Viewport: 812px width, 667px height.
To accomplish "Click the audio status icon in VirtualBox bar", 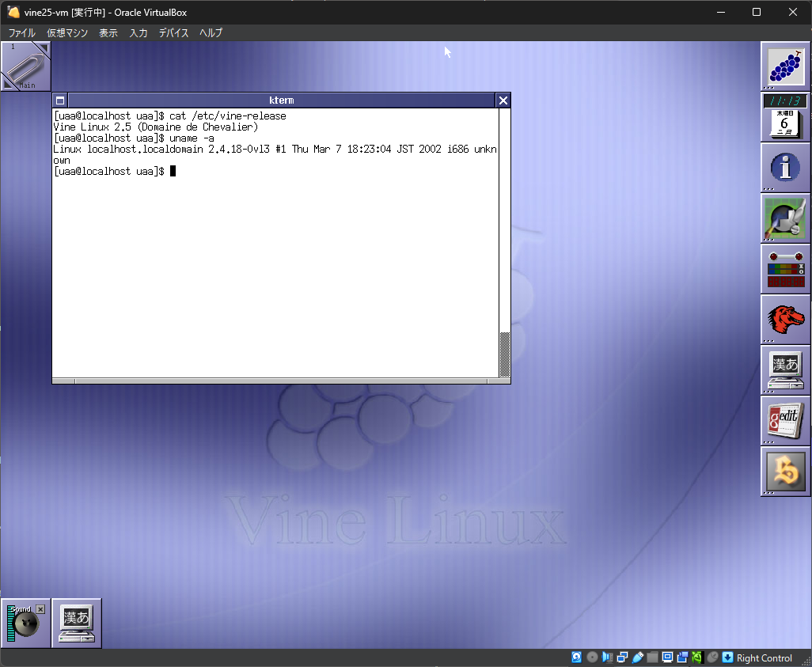I will pyautogui.click(x=607, y=658).
